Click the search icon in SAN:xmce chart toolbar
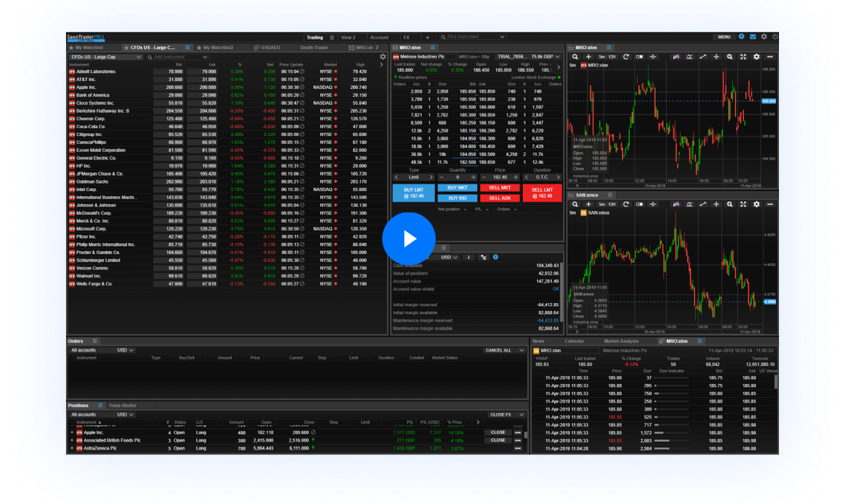This screenshot has width=845, height=504. [x=575, y=205]
